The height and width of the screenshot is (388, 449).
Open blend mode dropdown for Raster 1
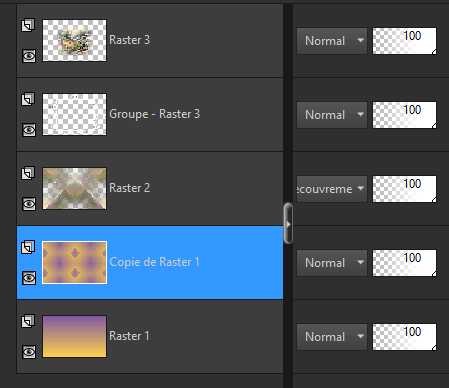[332, 337]
